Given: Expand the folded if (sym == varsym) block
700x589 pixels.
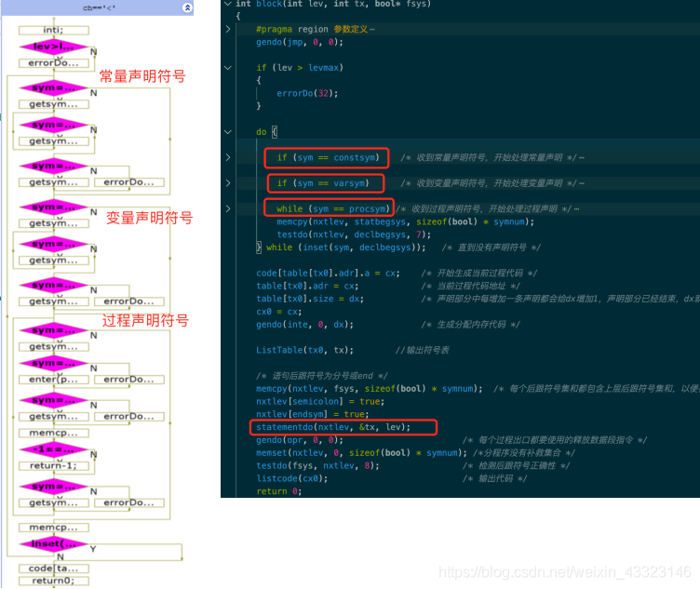Looking at the screenshot, I should coord(228,183).
